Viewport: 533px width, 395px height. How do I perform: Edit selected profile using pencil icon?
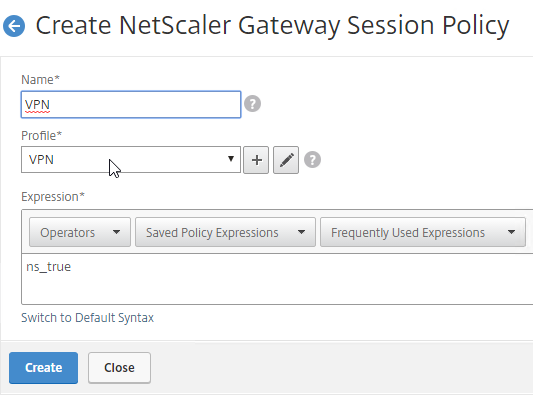click(x=286, y=160)
